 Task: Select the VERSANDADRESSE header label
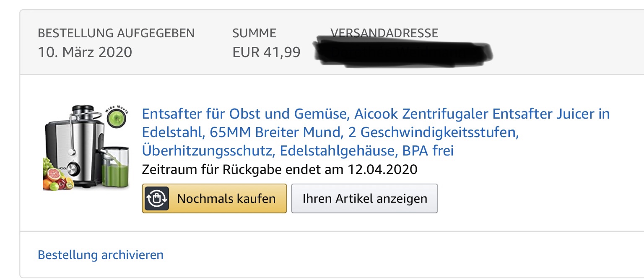pyautogui.click(x=384, y=33)
